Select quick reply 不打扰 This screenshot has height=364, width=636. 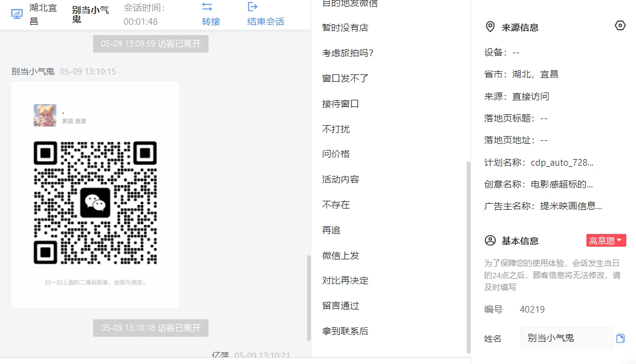pyautogui.click(x=336, y=129)
